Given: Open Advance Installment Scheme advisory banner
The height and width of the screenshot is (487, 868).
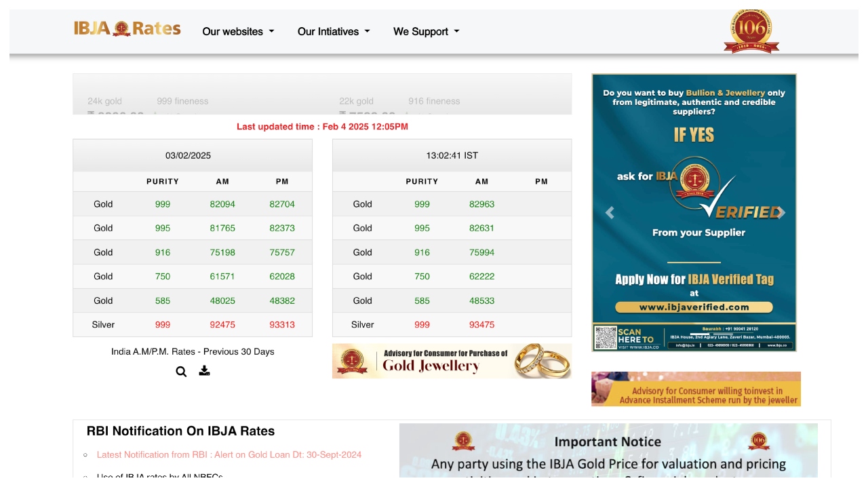Looking at the screenshot, I should point(696,389).
